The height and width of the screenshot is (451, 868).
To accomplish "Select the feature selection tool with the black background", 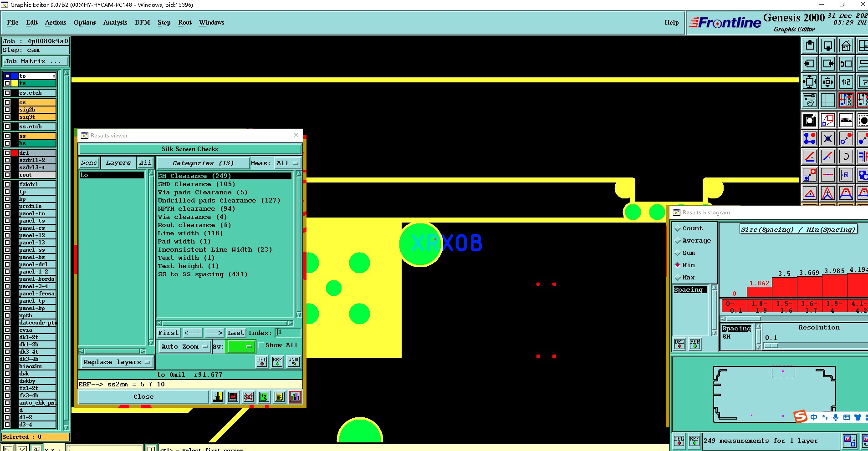I will click(810, 120).
